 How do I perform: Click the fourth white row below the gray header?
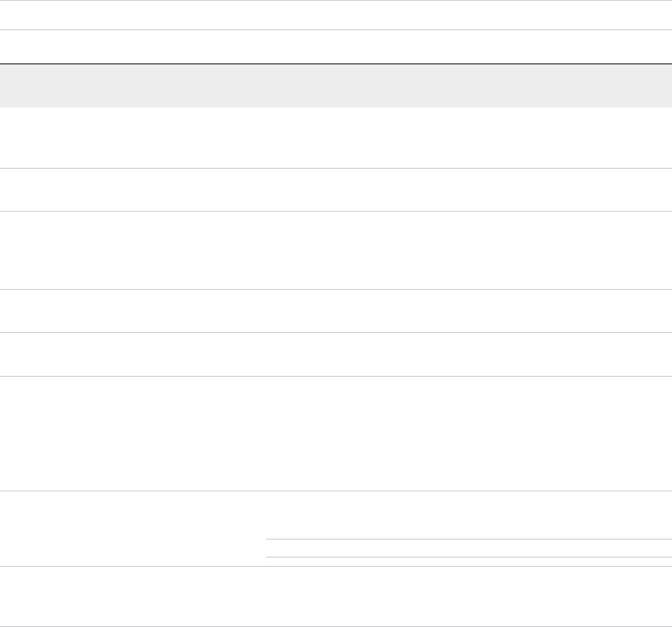[x=336, y=311]
